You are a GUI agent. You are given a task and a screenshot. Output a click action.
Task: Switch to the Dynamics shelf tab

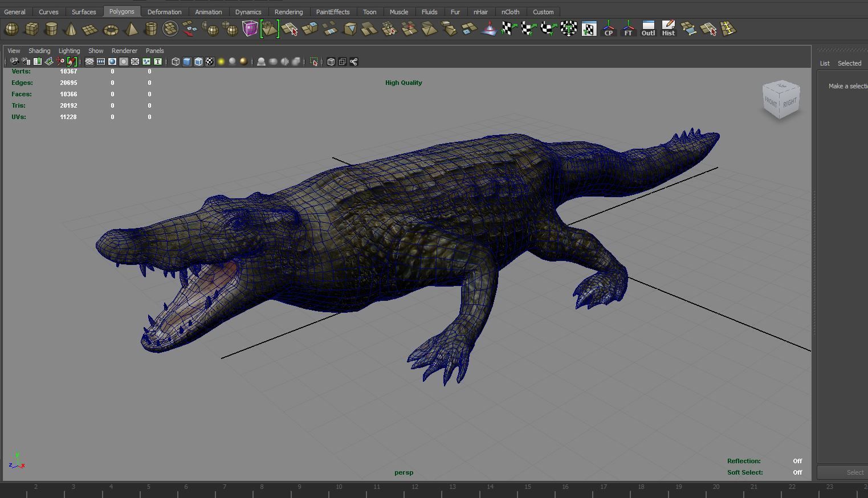[248, 12]
